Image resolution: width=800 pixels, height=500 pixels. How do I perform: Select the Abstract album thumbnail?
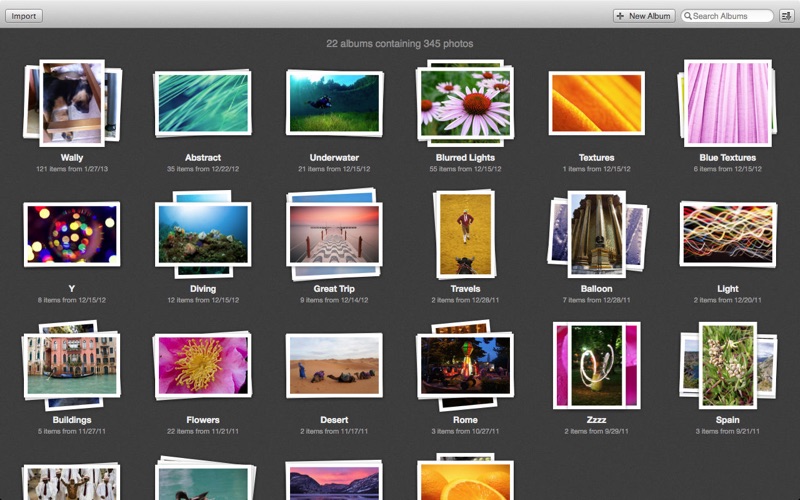click(x=203, y=104)
